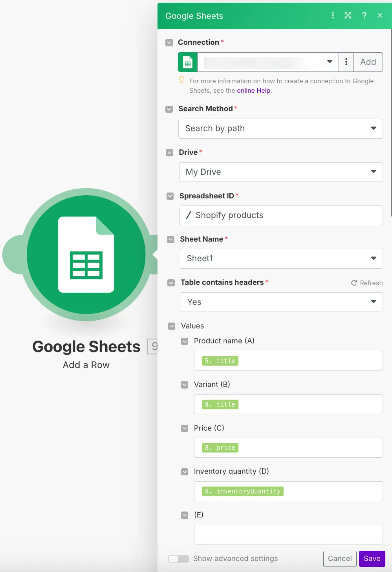Click the Spreadsheet ID path field

(x=281, y=215)
